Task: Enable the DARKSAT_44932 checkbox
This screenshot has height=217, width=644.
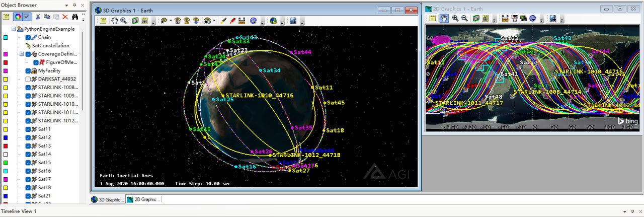Action: coord(28,79)
